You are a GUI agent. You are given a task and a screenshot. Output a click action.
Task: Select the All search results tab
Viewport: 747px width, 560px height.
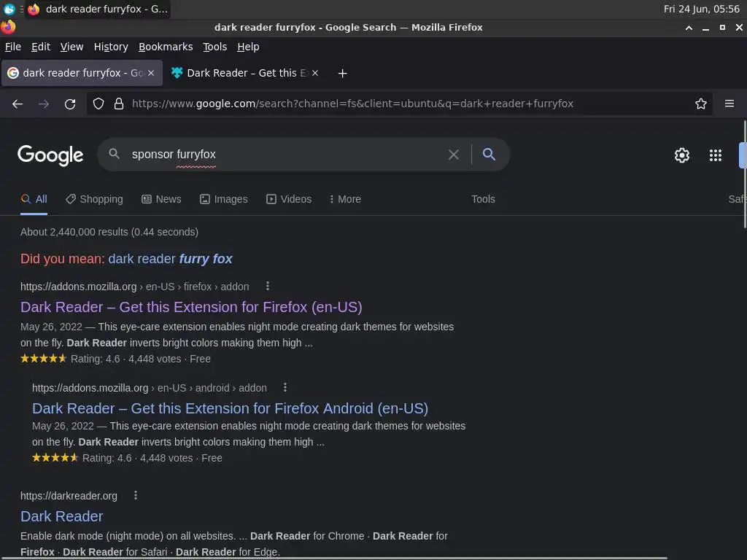(x=34, y=199)
